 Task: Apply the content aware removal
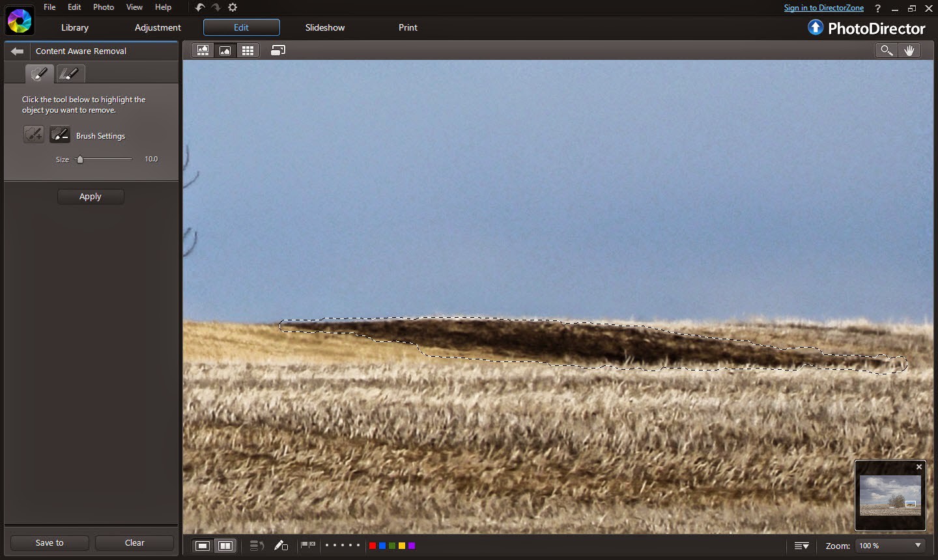[91, 197]
